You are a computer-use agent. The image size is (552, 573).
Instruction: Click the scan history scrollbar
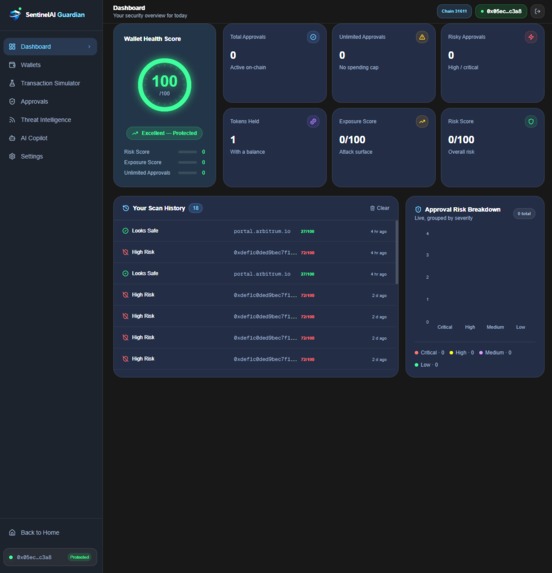click(x=397, y=252)
